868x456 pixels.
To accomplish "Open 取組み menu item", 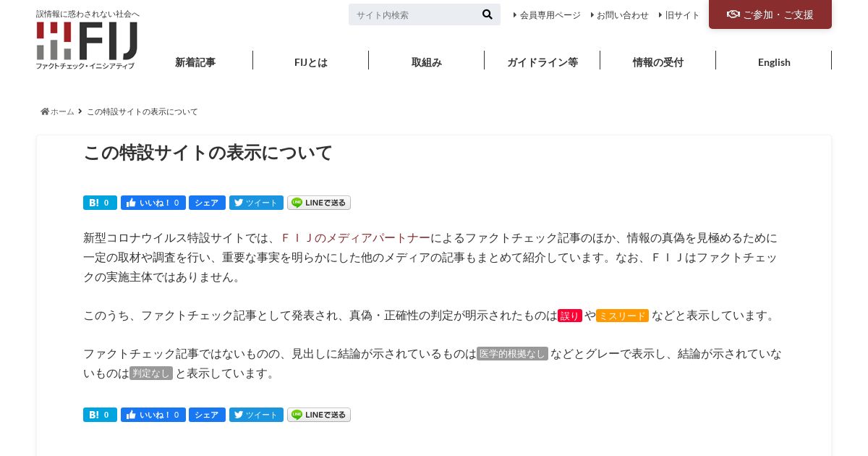I will pos(427,62).
